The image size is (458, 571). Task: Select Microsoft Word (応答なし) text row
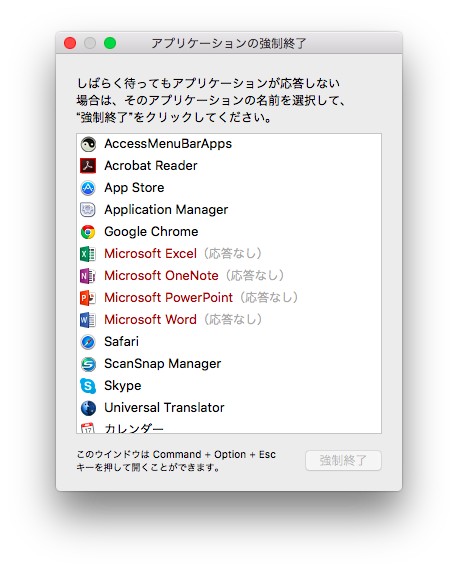(x=229, y=320)
